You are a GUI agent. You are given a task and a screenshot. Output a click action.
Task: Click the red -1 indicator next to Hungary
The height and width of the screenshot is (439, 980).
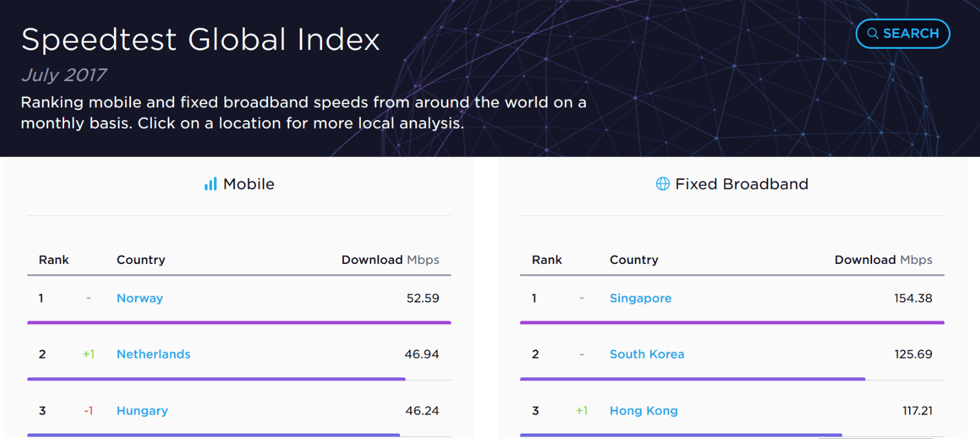(x=88, y=411)
